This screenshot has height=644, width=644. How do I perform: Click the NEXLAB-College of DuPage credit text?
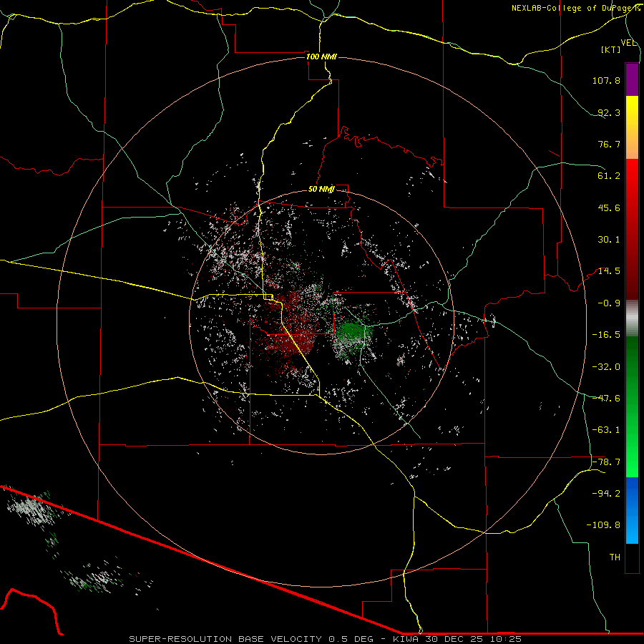(576, 8)
